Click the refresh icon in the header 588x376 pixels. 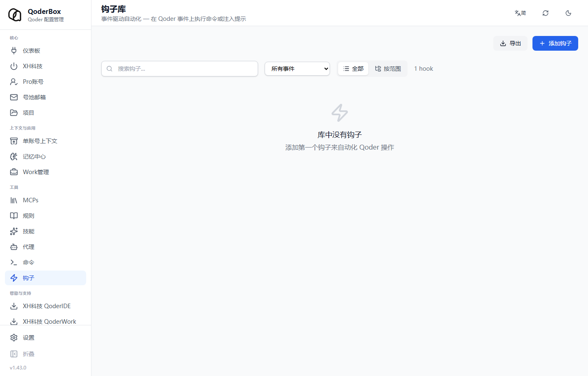[546, 13]
